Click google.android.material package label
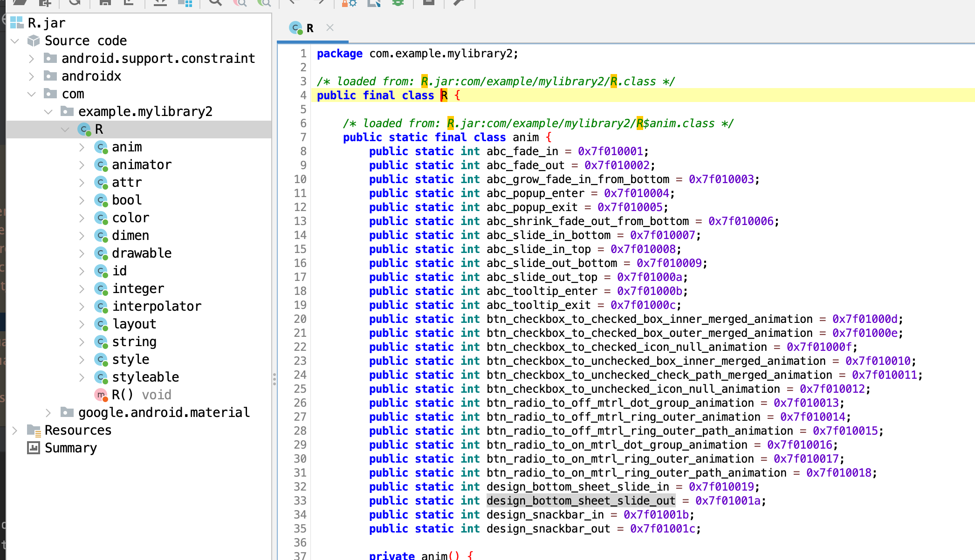 (x=164, y=412)
